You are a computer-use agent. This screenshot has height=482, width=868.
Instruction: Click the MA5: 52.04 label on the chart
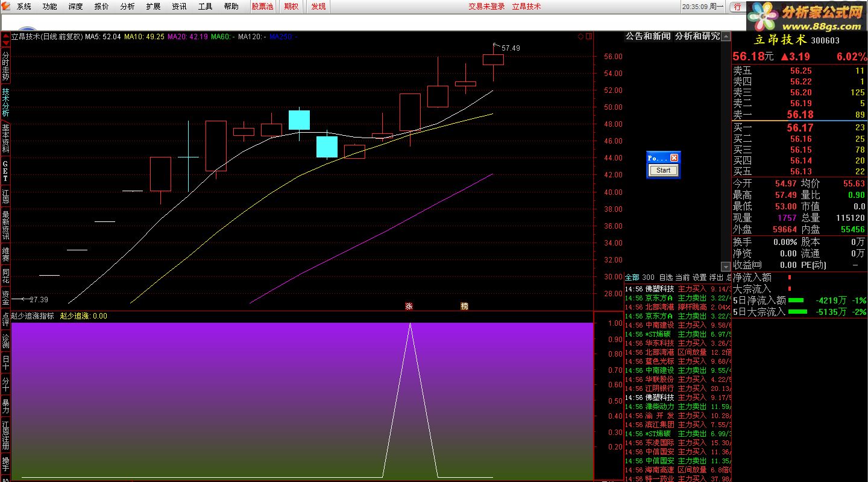(103, 37)
